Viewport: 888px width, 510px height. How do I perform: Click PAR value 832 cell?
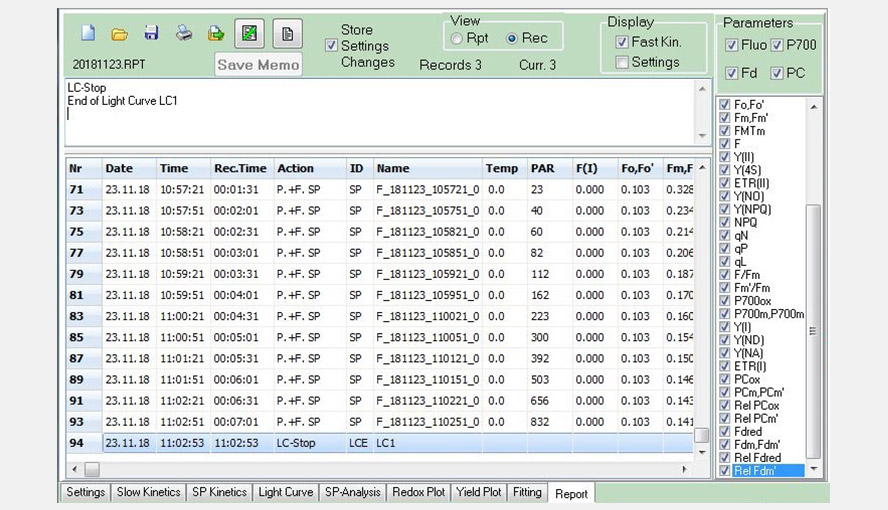pos(549,422)
